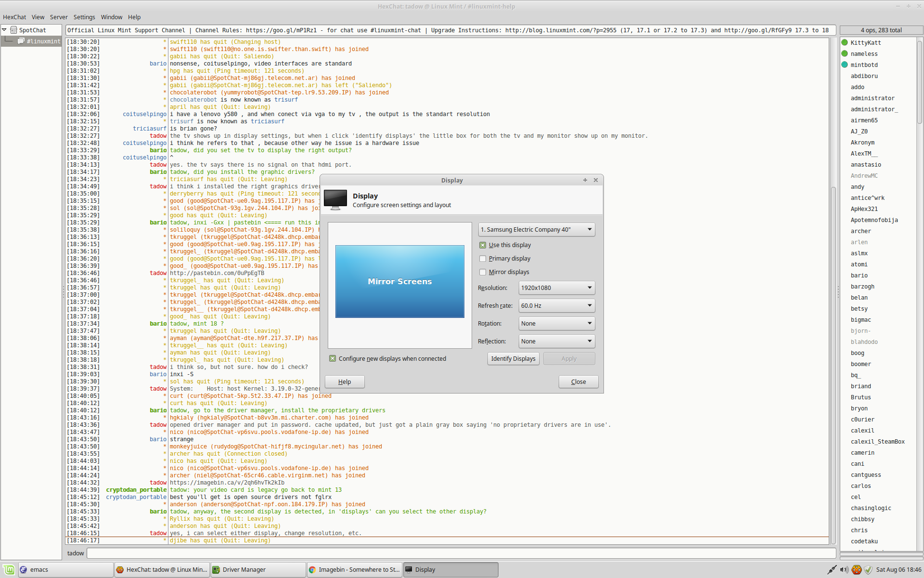Click the Display taskbar window button
This screenshot has width=924, height=578.
pyautogui.click(x=450, y=569)
